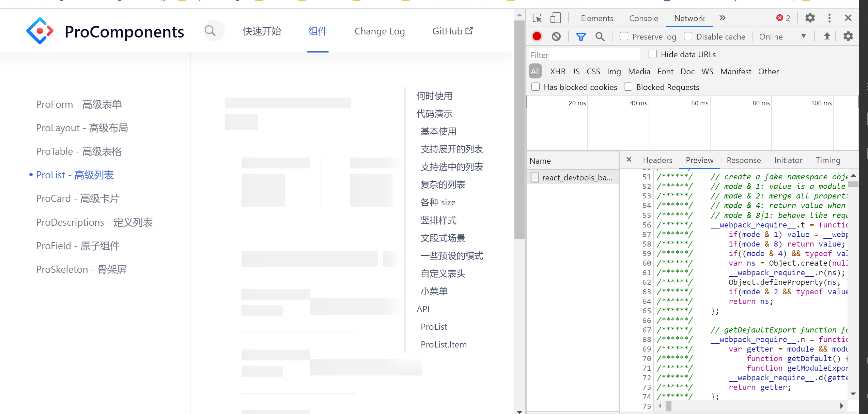Toggle the network filter funnel icon

point(581,36)
